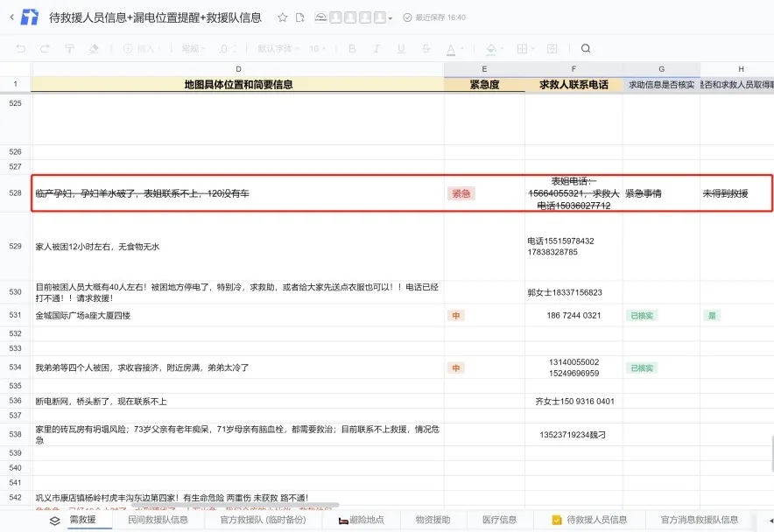Go back using the left arrow icon

(x=11, y=17)
